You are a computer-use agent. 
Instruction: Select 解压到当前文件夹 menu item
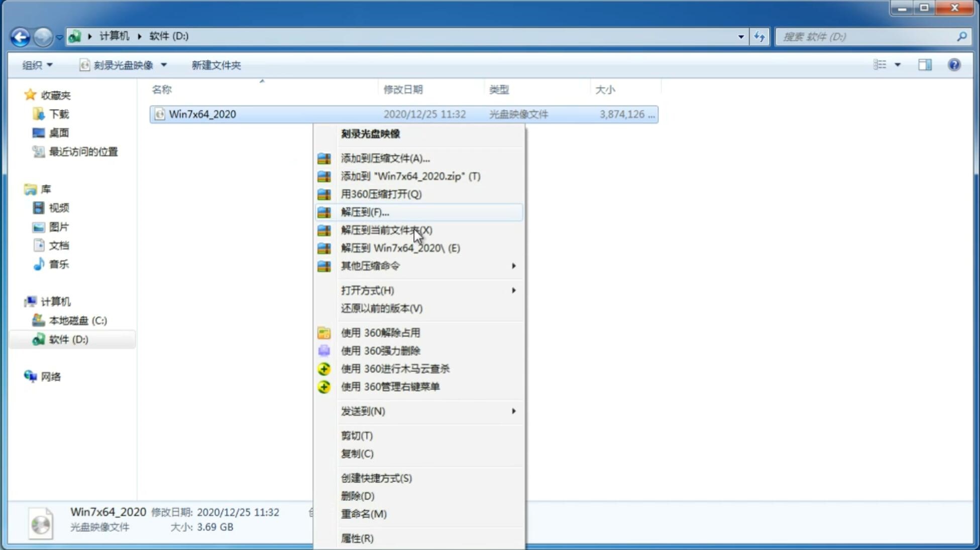point(386,230)
